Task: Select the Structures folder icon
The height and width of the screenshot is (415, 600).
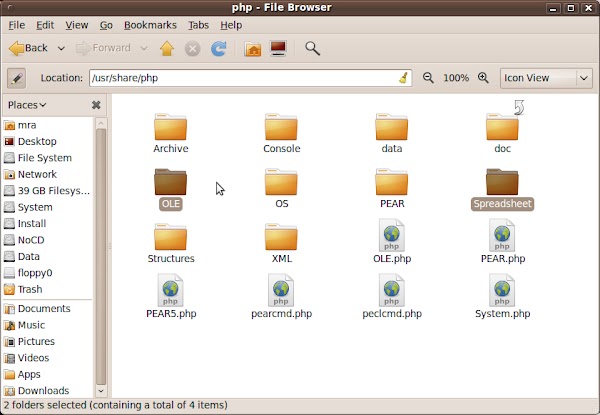Action: tap(171, 238)
